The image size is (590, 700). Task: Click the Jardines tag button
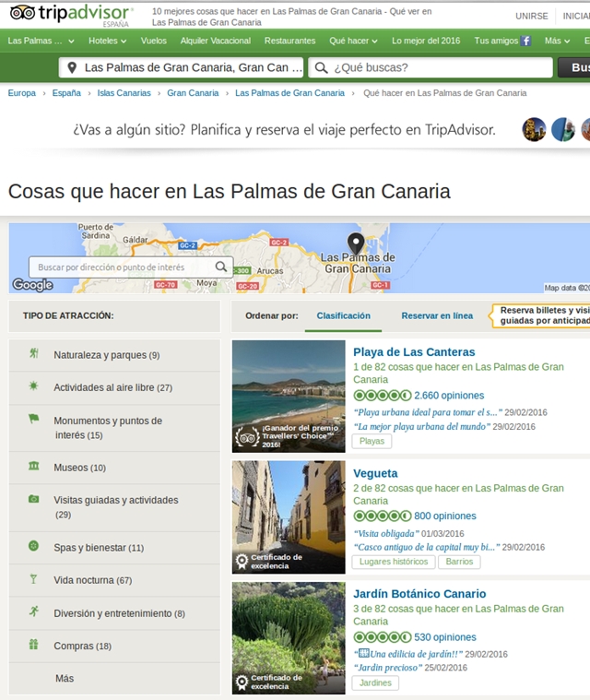tap(375, 683)
